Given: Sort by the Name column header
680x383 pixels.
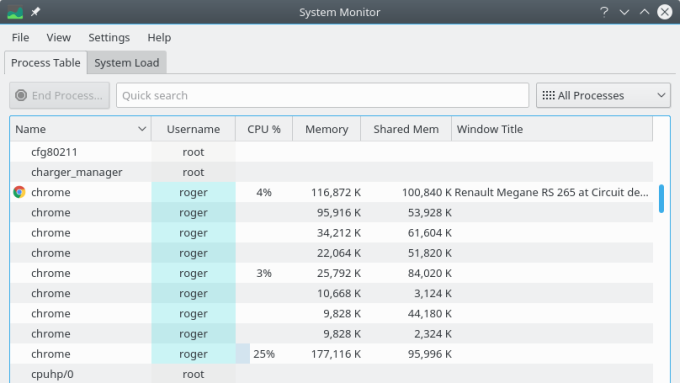Looking at the screenshot, I should click(80, 129).
